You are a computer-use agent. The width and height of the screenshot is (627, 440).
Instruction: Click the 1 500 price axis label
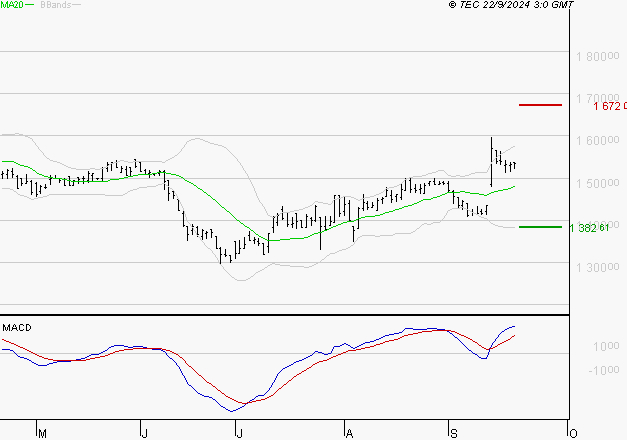click(x=597, y=183)
